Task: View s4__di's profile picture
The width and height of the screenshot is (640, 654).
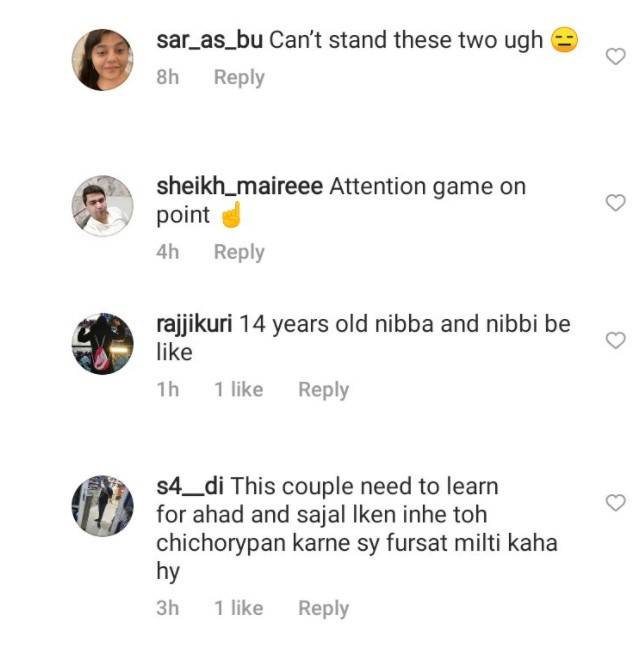Action: (103, 506)
